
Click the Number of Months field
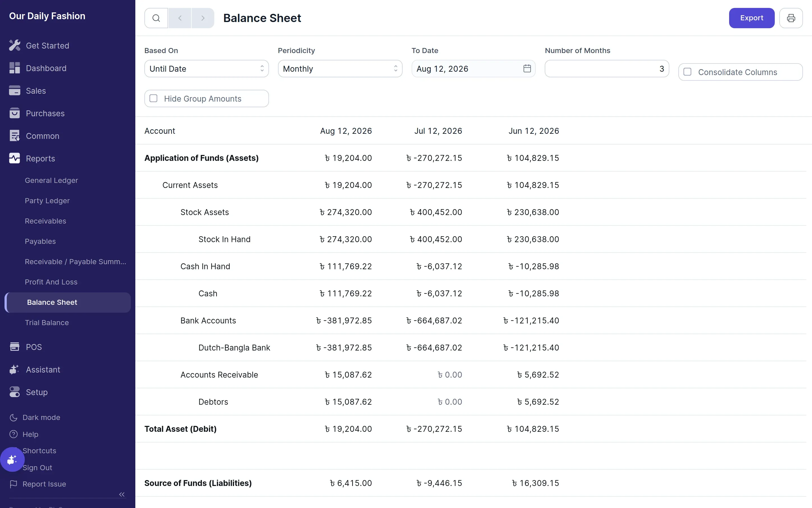tap(607, 69)
